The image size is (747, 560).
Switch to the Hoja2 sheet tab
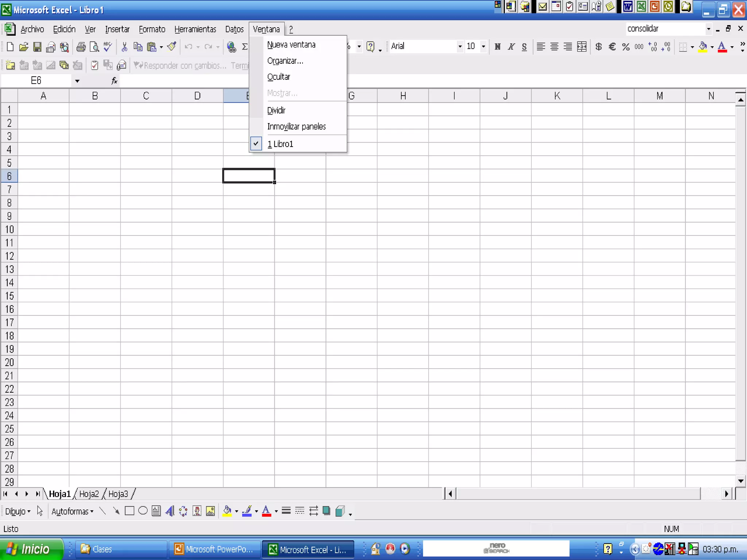(x=89, y=494)
